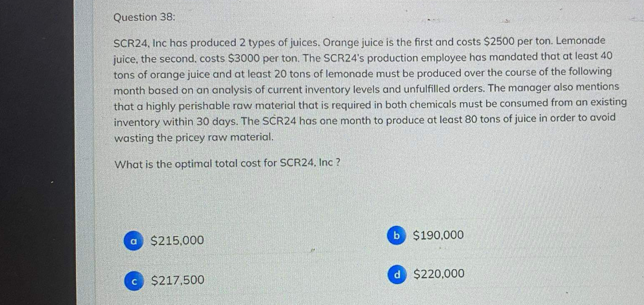This screenshot has height=305, width=644.
Task: Click the $215,000 answer text
Action: coord(178,240)
